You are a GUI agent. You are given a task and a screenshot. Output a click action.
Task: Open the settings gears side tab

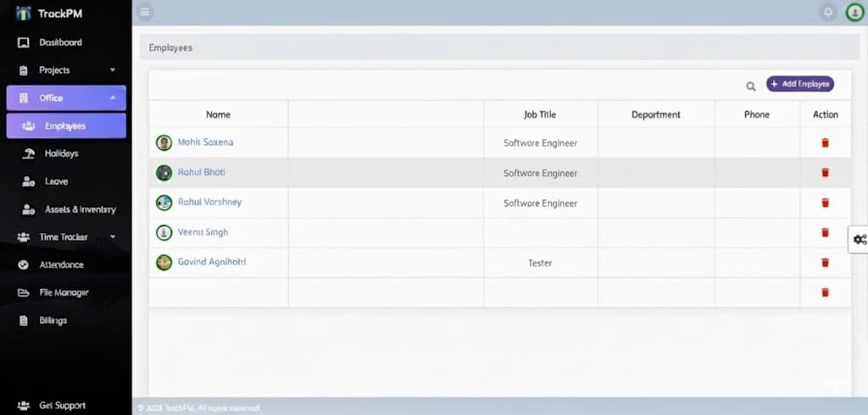(860, 240)
